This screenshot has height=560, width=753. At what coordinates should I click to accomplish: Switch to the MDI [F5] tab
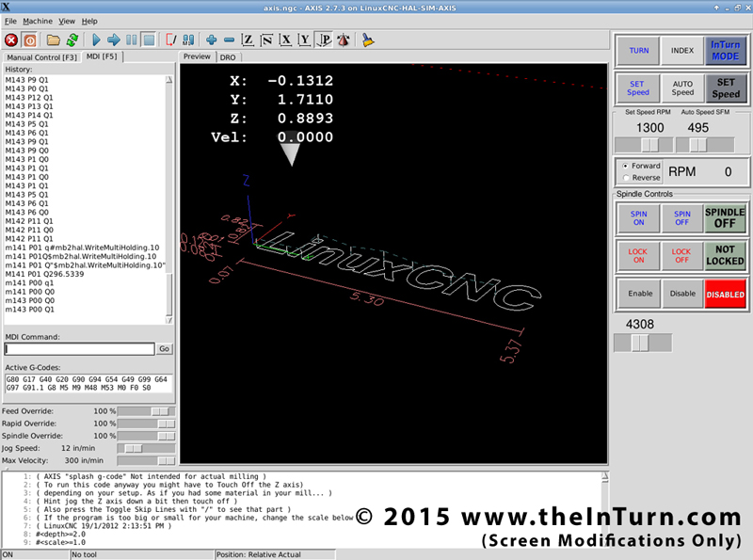102,56
